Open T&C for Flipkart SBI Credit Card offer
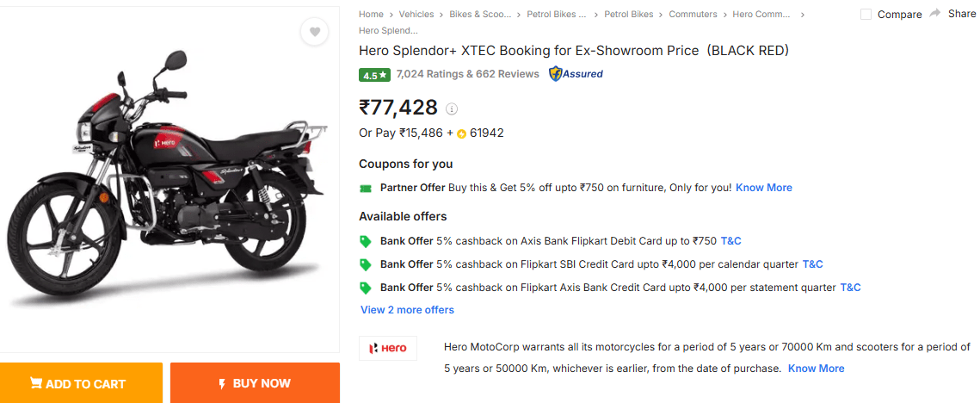980x403 pixels. click(x=812, y=264)
